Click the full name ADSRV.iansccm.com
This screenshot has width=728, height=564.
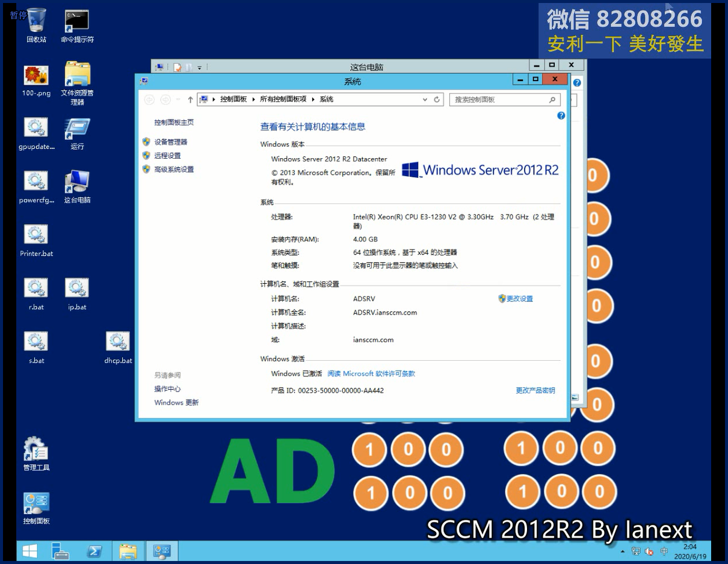pos(385,313)
